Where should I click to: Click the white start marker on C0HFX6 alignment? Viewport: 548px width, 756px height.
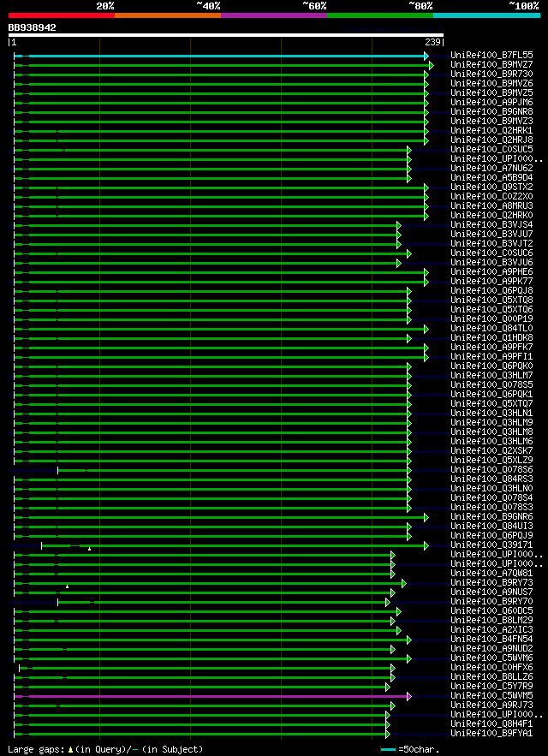coord(20,668)
